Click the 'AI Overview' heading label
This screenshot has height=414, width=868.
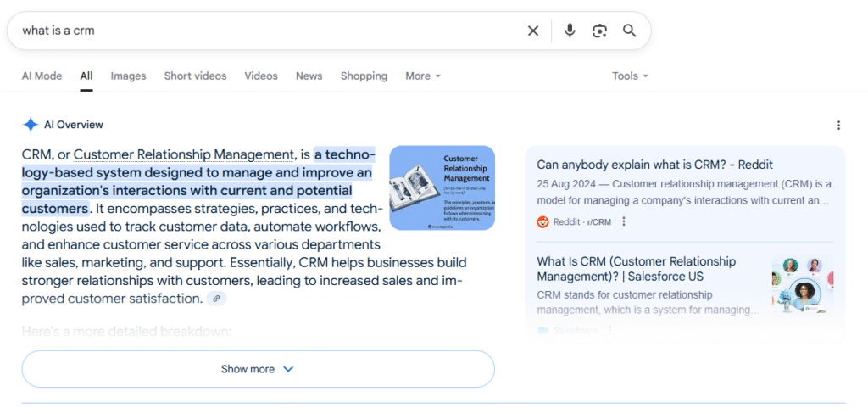(x=74, y=125)
